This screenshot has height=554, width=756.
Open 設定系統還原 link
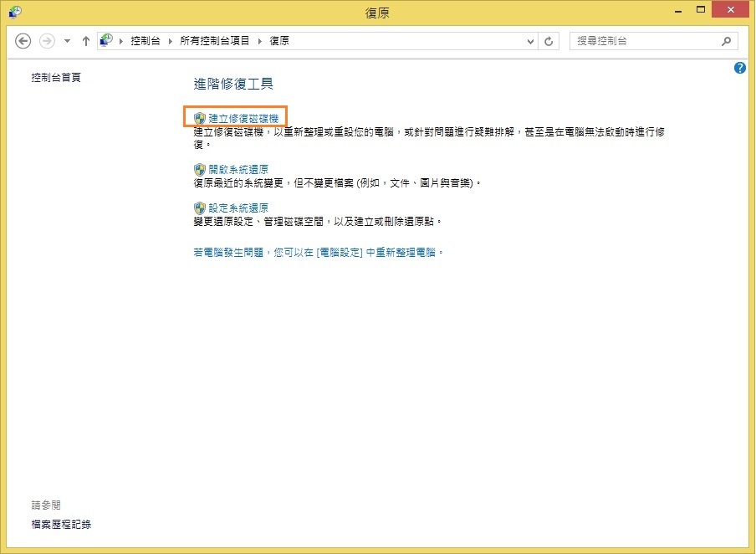[238, 208]
